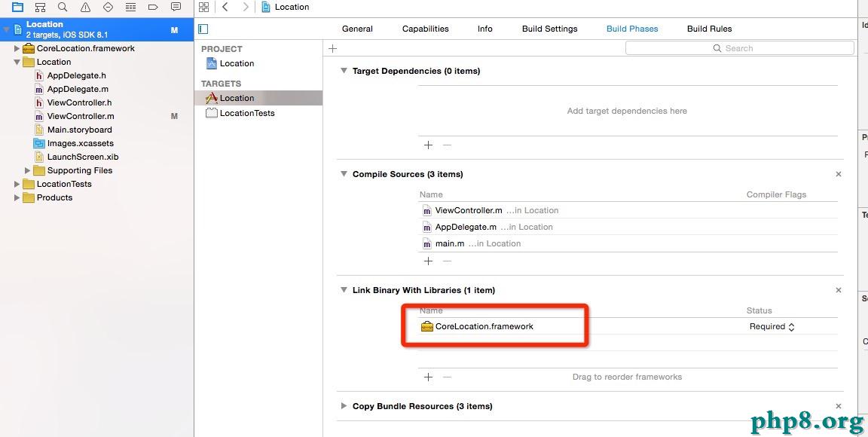Show the Issue navigator
Viewport: 868px width, 437px height.
coord(85,7)
